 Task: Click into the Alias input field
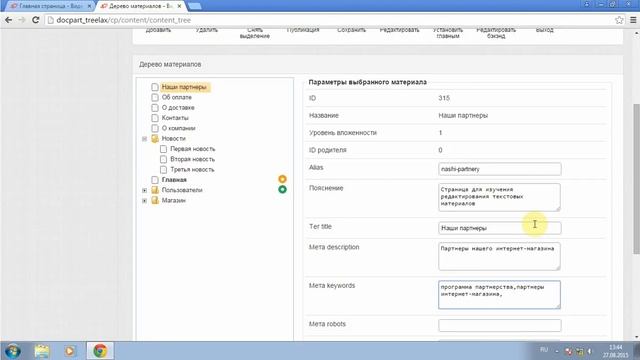[500, 169]
